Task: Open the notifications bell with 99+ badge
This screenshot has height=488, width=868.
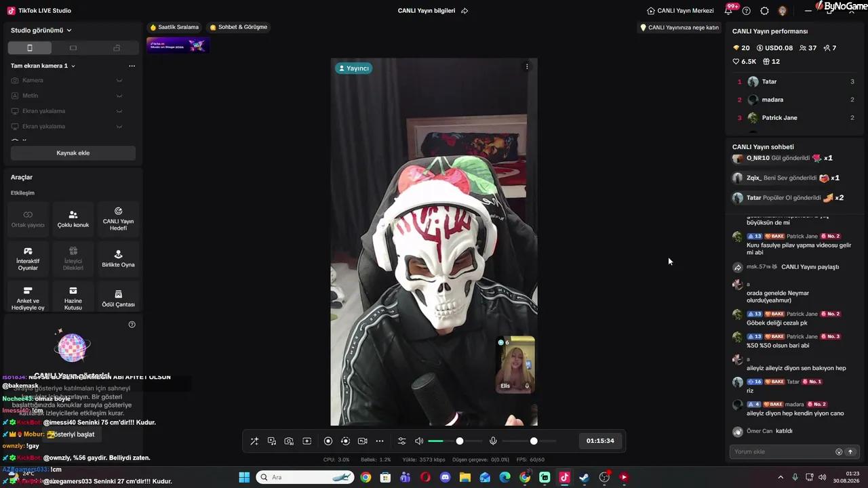Action: [730, 10]
